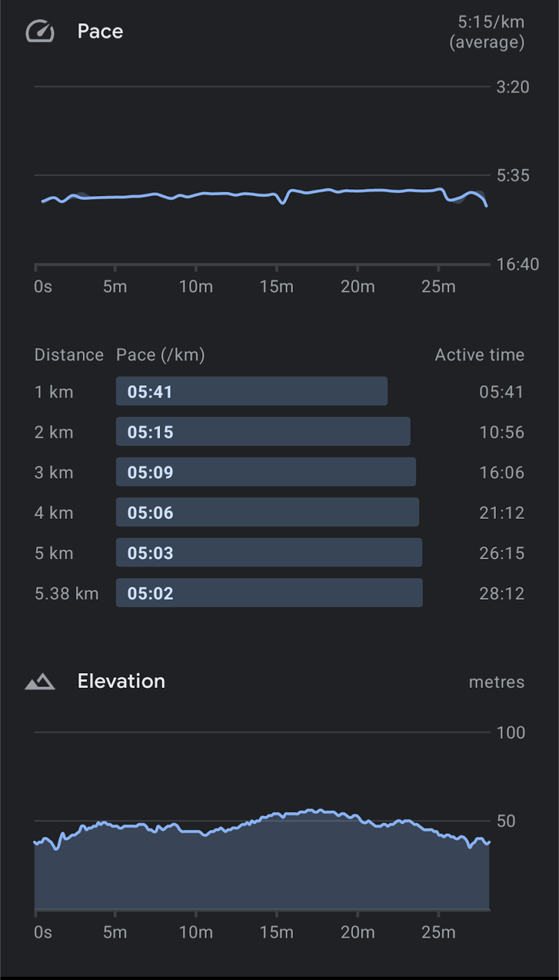Tap the Active time column header
The height and width of the screenshot is (980, 559).
[x=479, y=355]
